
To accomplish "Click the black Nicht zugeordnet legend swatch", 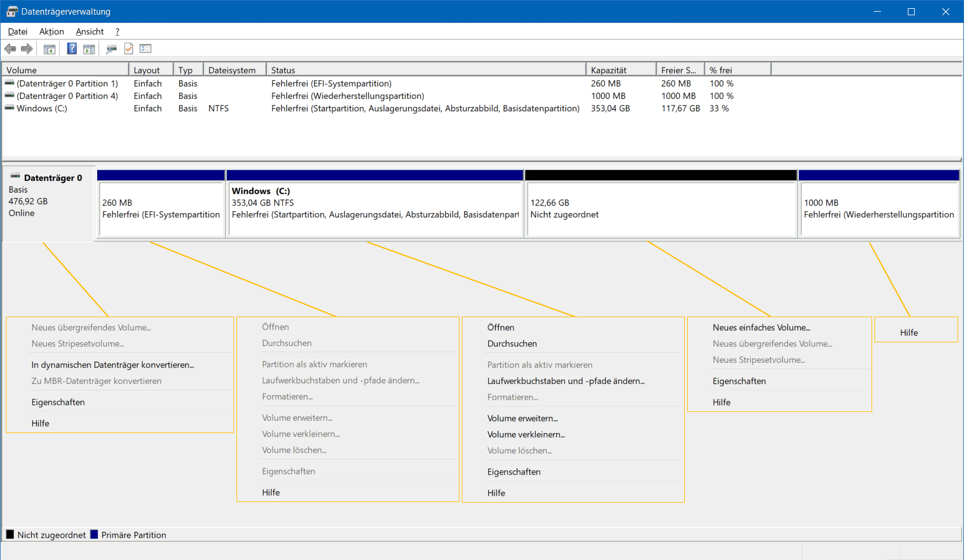I will [10, 535].
